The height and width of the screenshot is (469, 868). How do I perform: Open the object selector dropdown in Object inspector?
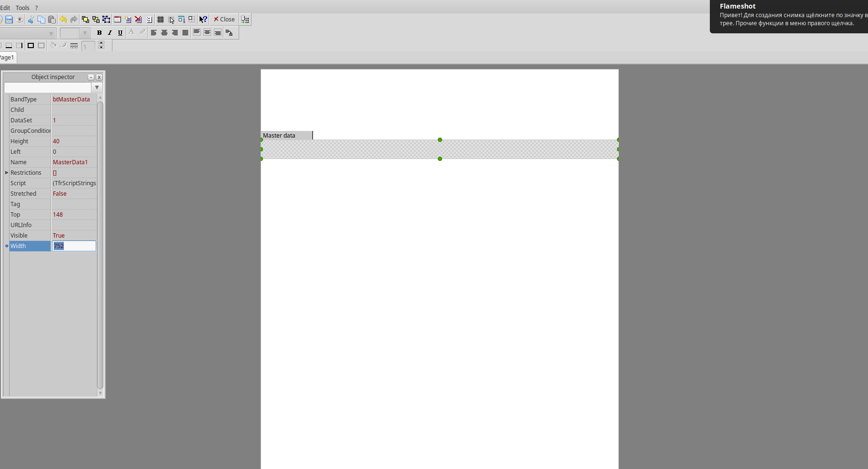click(97, 88)
